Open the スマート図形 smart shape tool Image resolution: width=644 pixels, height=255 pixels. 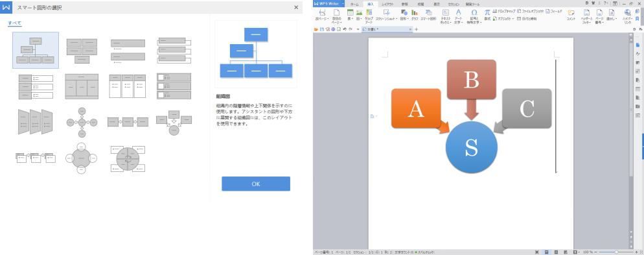pos(428,15)
